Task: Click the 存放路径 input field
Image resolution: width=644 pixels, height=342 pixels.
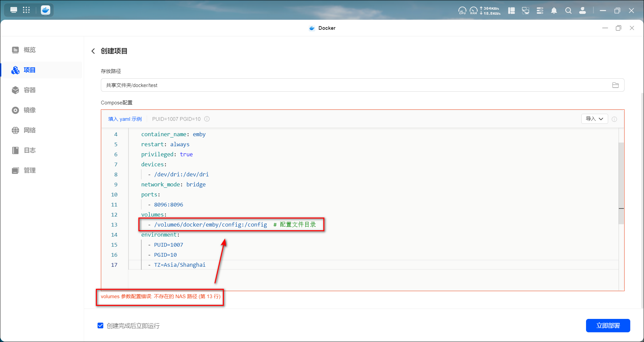Action: (x=355, y=85)
